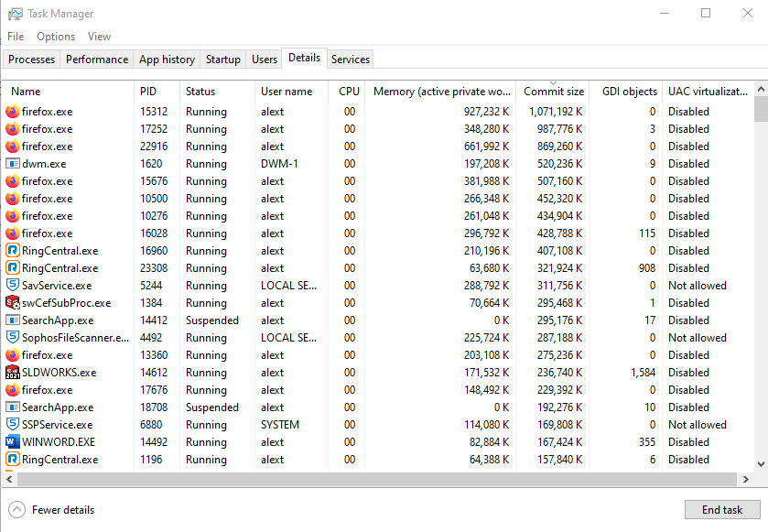Click the Firefox icon for PID 15312
The height and width of the screenshot is (532, 768).
(13, 112)
